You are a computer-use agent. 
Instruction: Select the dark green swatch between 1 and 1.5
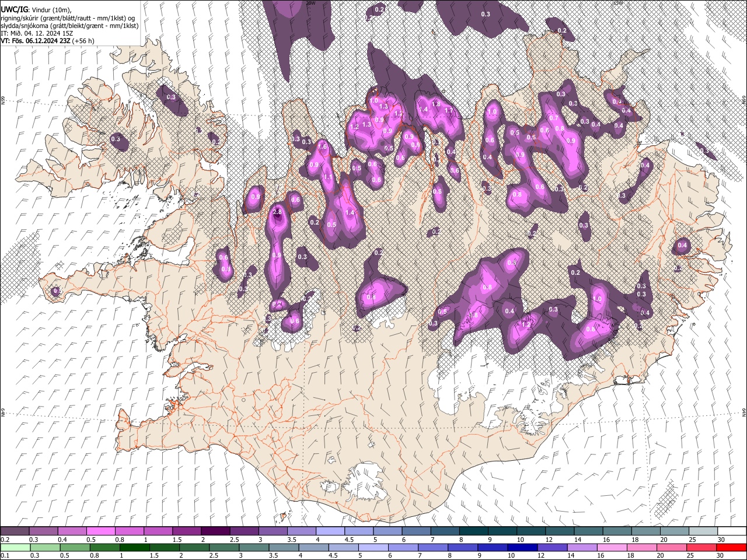coord(135,547)
